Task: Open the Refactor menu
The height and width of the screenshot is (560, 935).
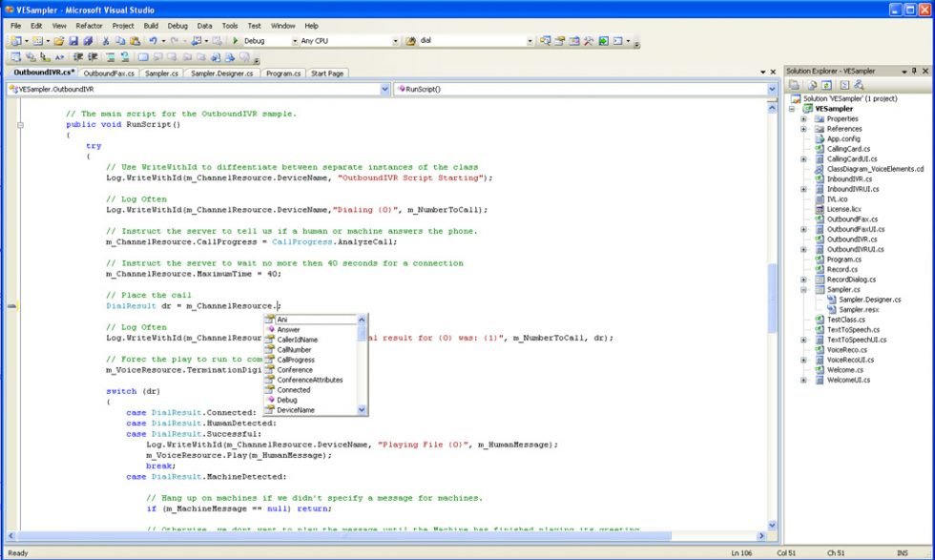Action: [89, 26]
